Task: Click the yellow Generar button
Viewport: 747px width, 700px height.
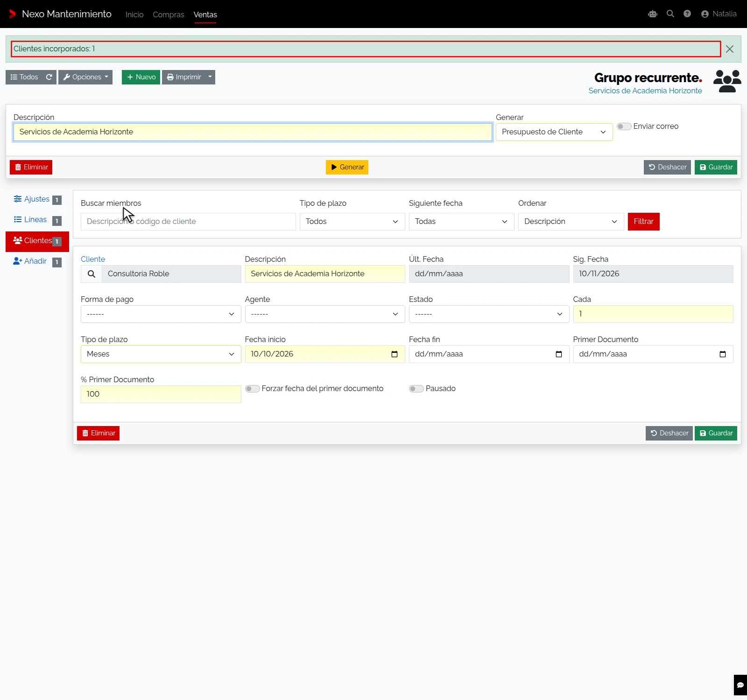Action: click(x=347, y=167)
